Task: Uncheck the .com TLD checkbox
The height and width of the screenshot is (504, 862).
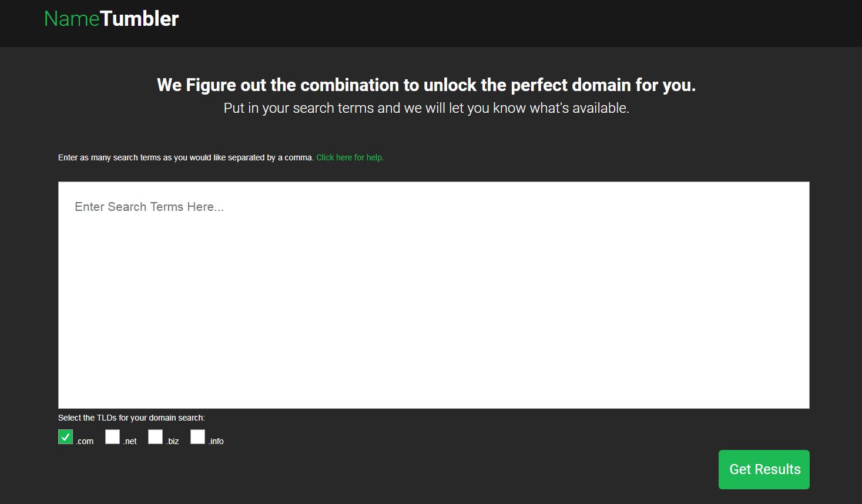Action: tap(65, 437)
